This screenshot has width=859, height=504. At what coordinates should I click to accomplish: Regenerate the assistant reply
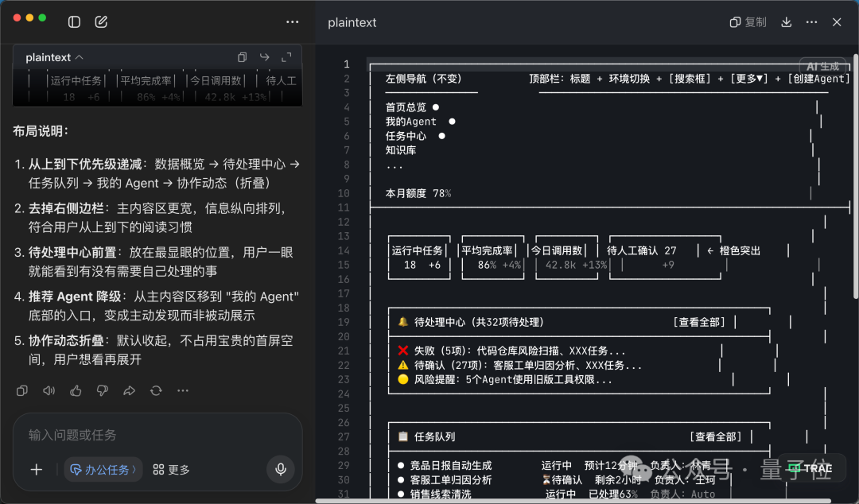pos(156,390)
